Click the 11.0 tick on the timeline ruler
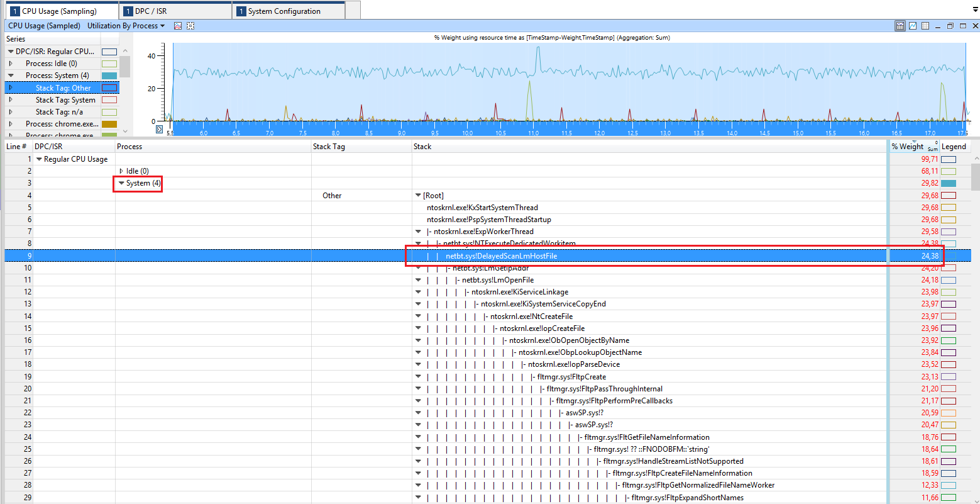Viewport: 980px width, 504px height. point(534,133)
